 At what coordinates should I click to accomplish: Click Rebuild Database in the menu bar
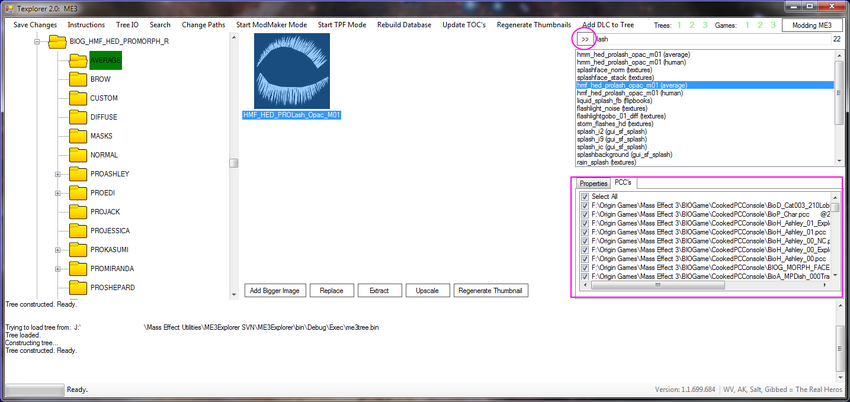point(404,25)
